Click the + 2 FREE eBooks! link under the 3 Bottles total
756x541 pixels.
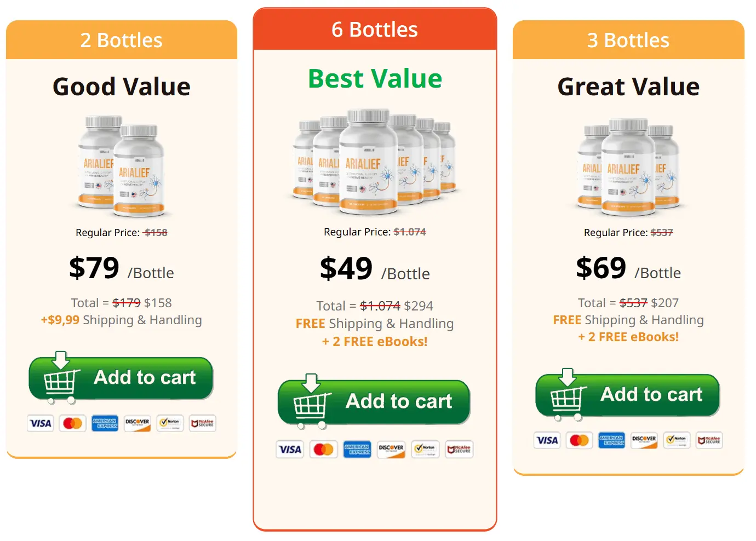click(628, 337)
